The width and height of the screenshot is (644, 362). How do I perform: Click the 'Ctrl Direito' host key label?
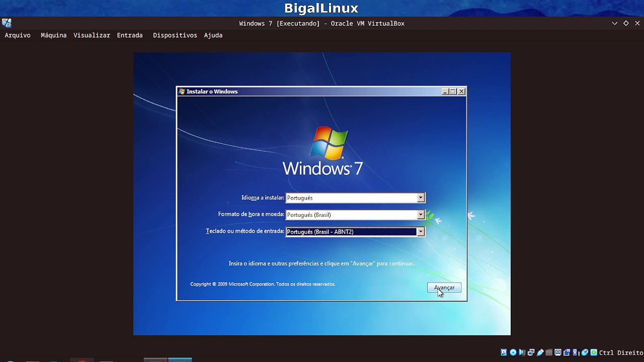tap(621, 353)
